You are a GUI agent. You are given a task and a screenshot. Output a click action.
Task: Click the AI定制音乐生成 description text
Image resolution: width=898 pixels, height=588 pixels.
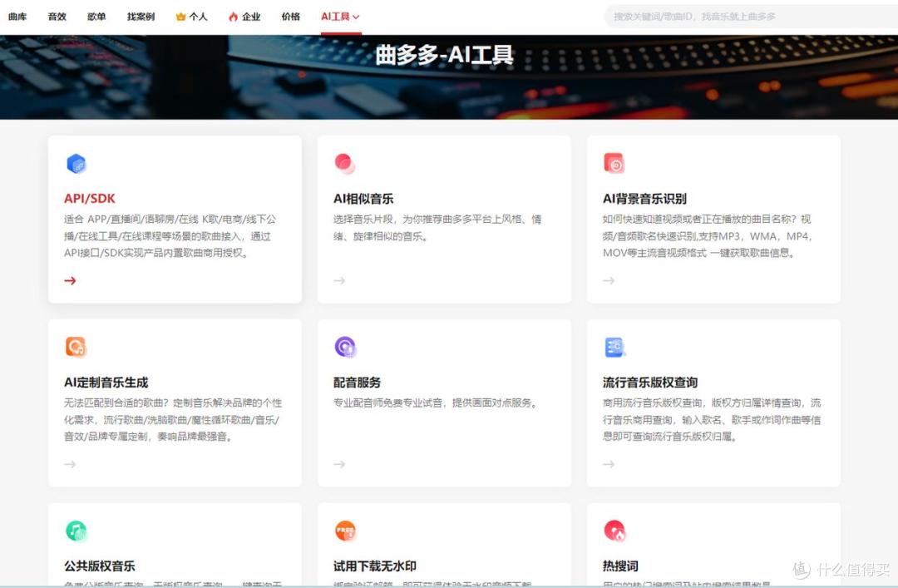coord(172,419)
